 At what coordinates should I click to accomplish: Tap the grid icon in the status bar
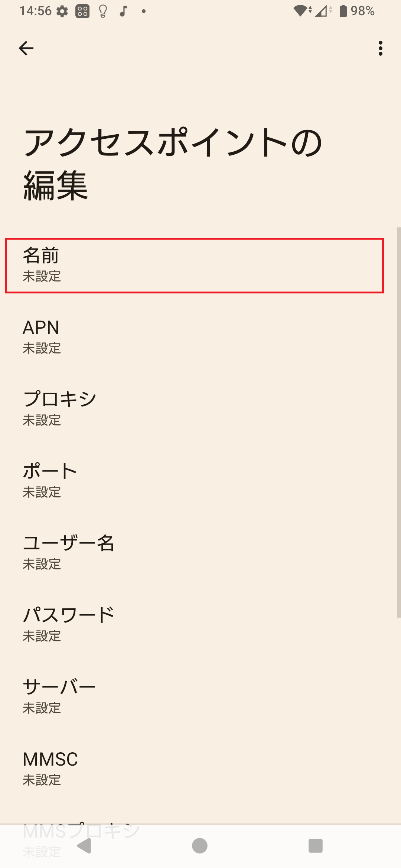82,11
